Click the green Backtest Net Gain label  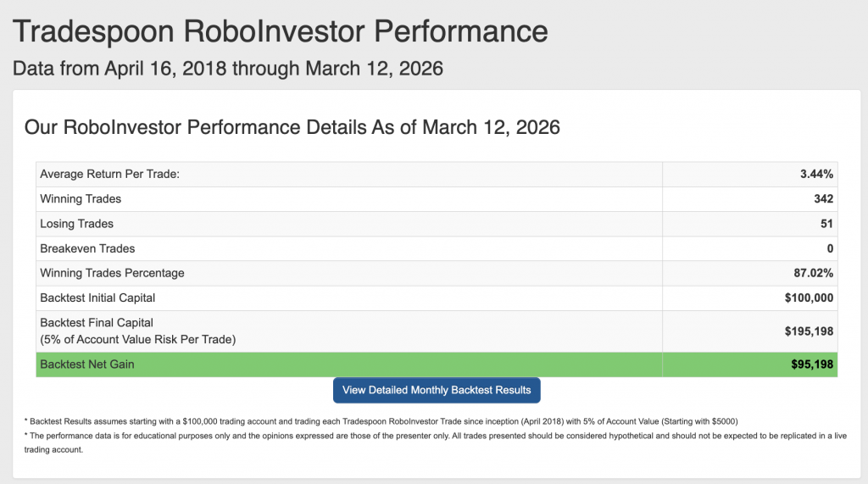point(87,364)
